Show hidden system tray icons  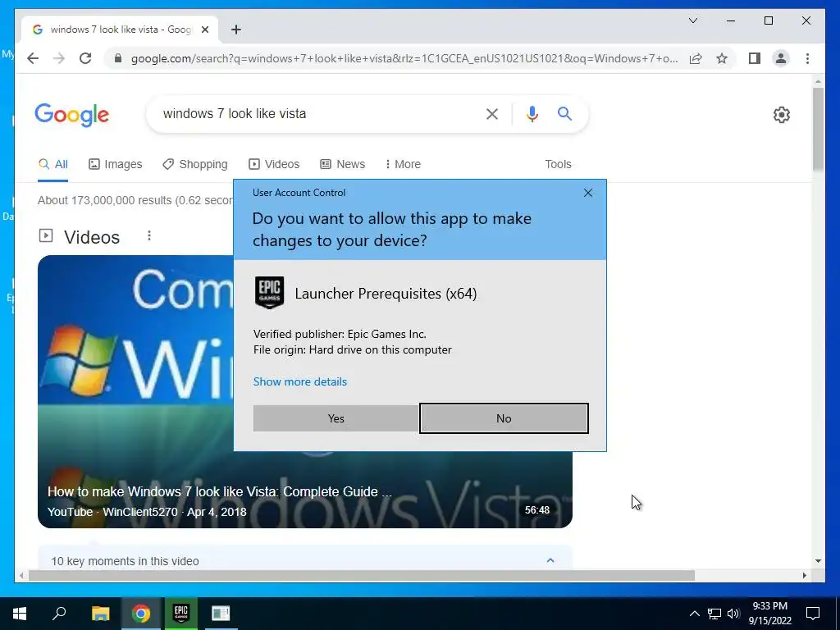point(694,614)
